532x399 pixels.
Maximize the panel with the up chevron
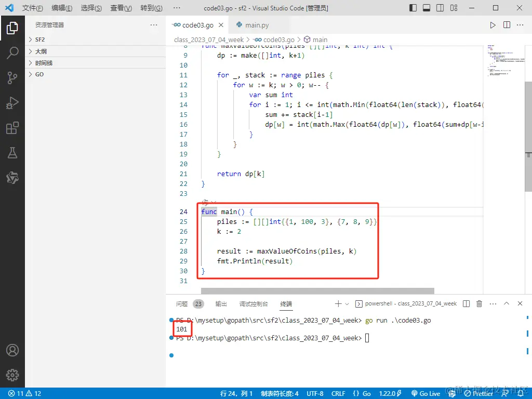pos(506,303)
